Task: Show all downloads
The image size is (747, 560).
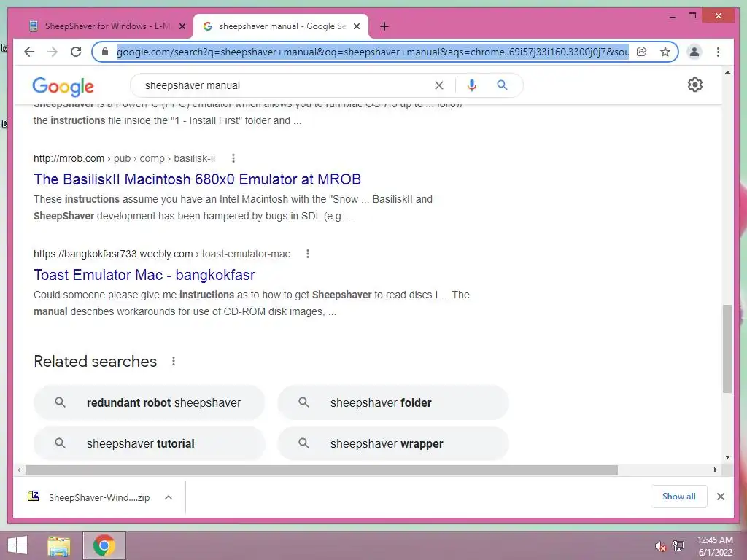Action: 679,497
